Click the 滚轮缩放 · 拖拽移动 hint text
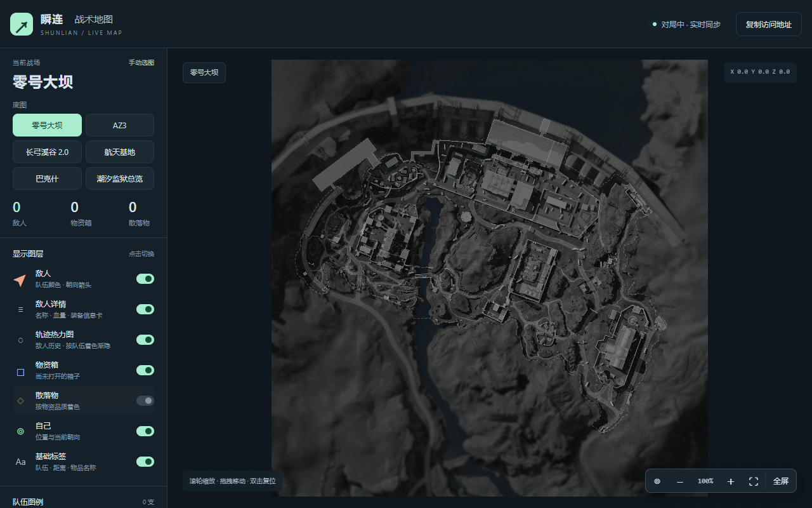 coord(233,481)
